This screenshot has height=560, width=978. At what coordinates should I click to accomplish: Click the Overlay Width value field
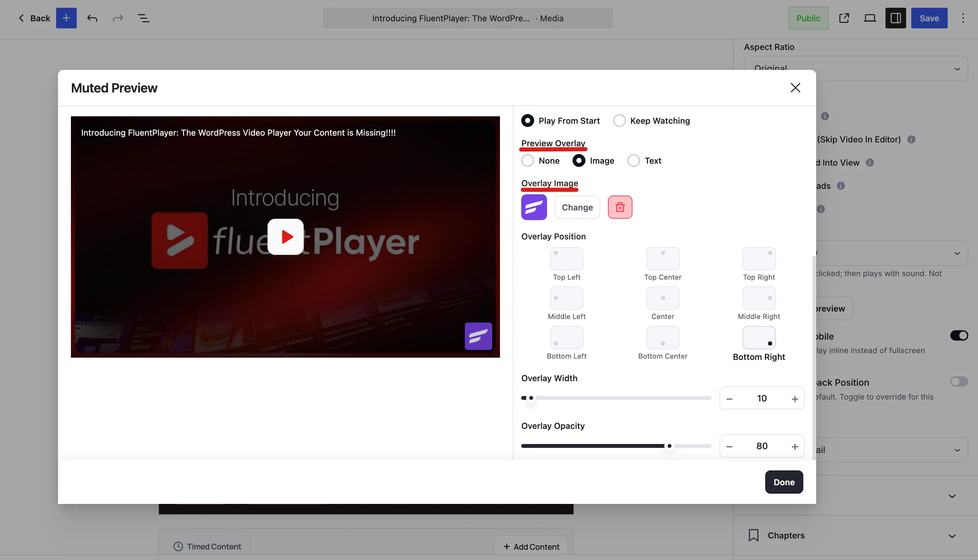[x=762, y=398]
